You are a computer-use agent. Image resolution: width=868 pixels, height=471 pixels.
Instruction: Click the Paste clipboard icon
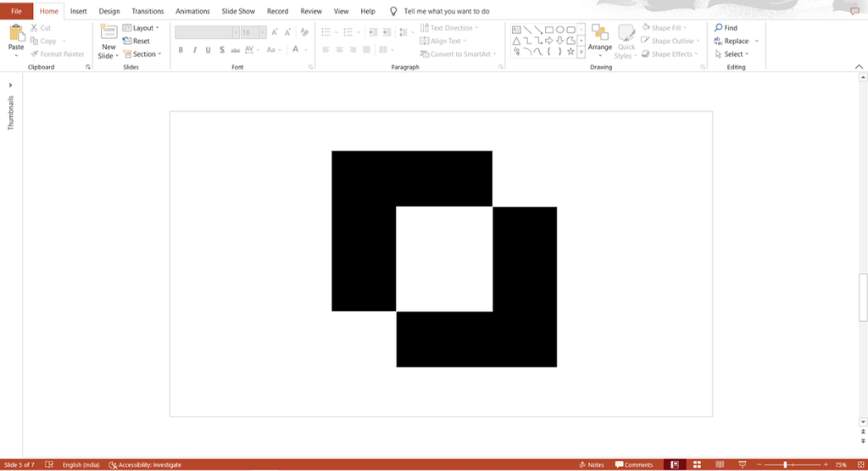16,33
